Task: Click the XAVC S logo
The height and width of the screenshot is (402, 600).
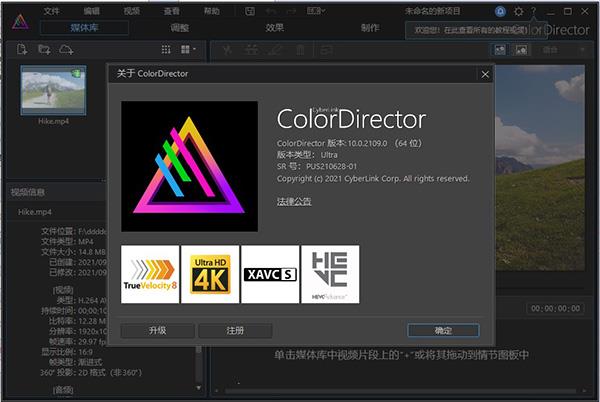Action: tap(270, 274)
